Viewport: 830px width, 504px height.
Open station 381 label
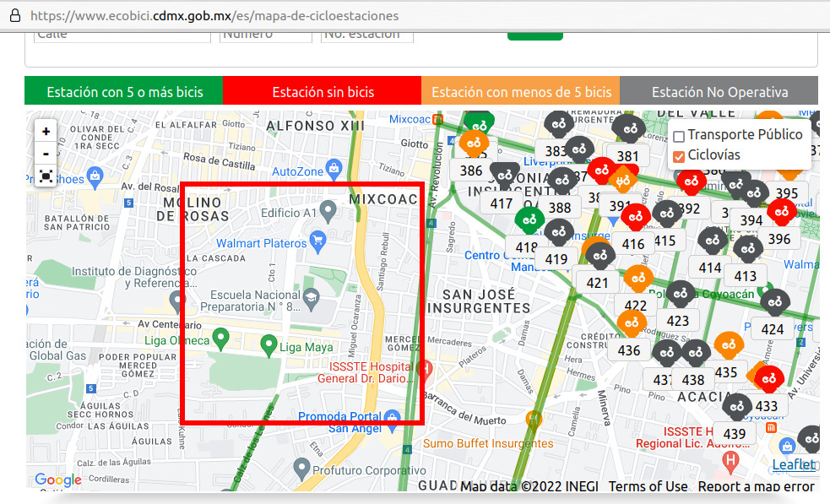(627, 156)
